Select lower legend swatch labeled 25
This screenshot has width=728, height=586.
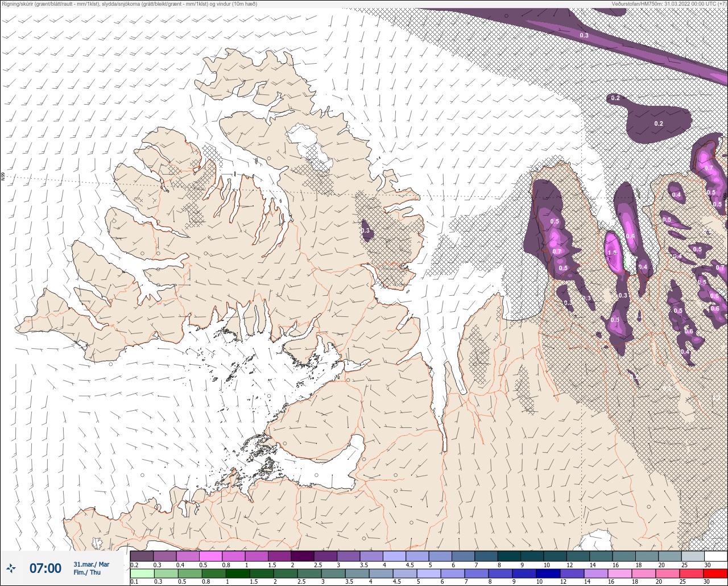pyautogui.click(x=692, y=573)
